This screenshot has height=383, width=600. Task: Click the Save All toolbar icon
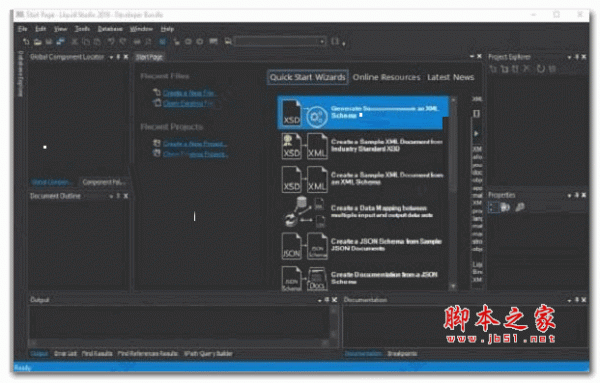click(x=60, y=41)
